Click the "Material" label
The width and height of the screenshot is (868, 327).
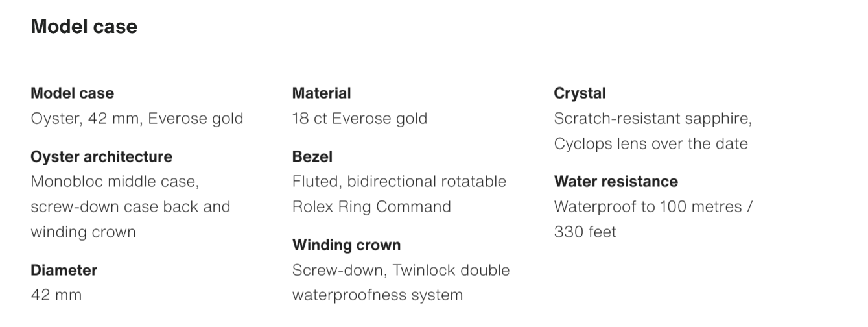pos(322,93)
